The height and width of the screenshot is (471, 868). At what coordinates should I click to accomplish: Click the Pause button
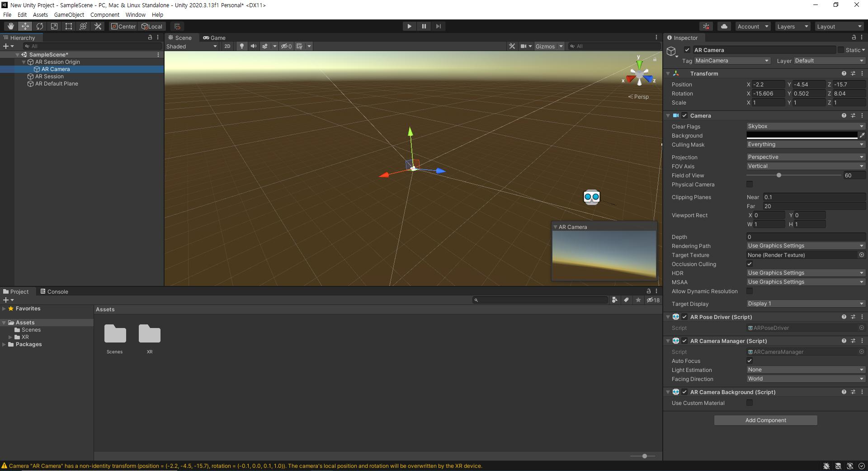point(424,26)
